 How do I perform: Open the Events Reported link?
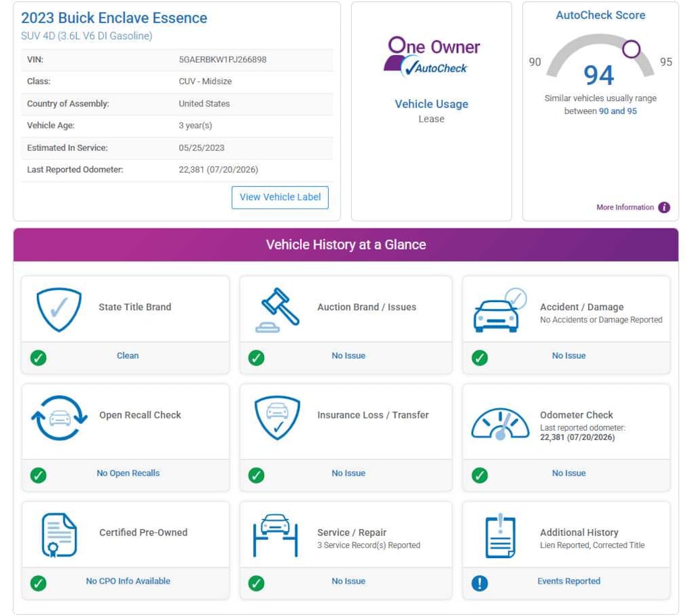(569, 581)
